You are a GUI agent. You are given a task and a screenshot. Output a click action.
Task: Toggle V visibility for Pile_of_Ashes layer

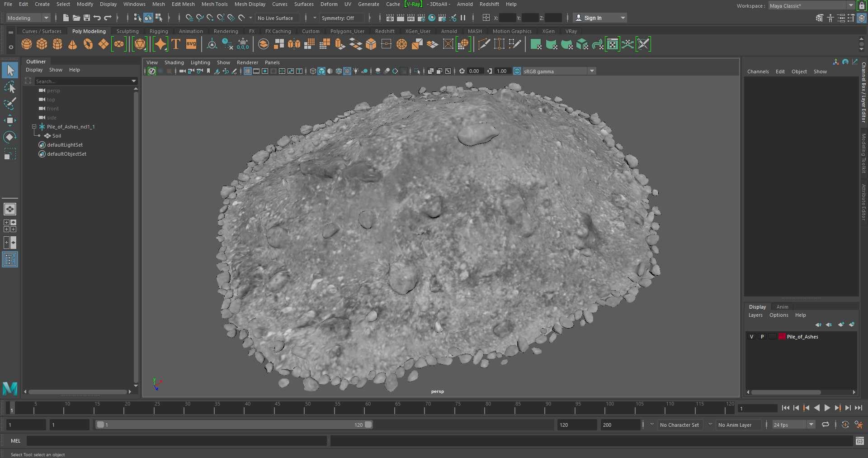(751, 337)
